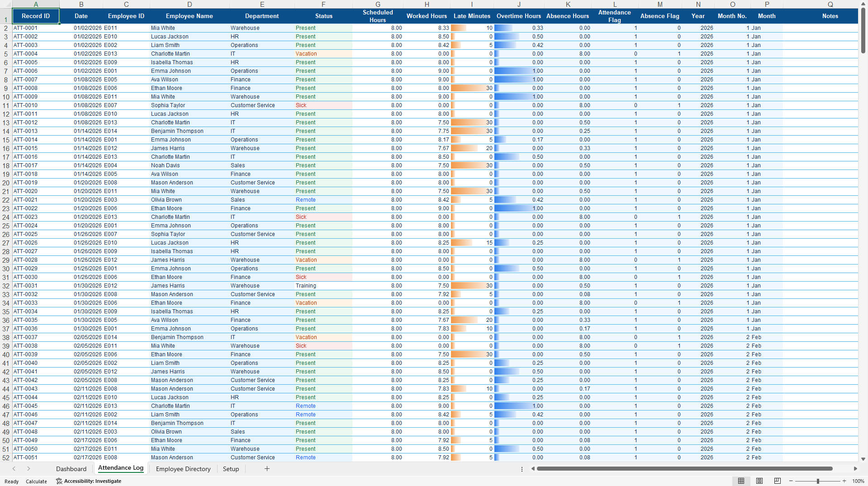Switch to Page Break Preview icon
This screenshot has height=486, width=868.
778,481
